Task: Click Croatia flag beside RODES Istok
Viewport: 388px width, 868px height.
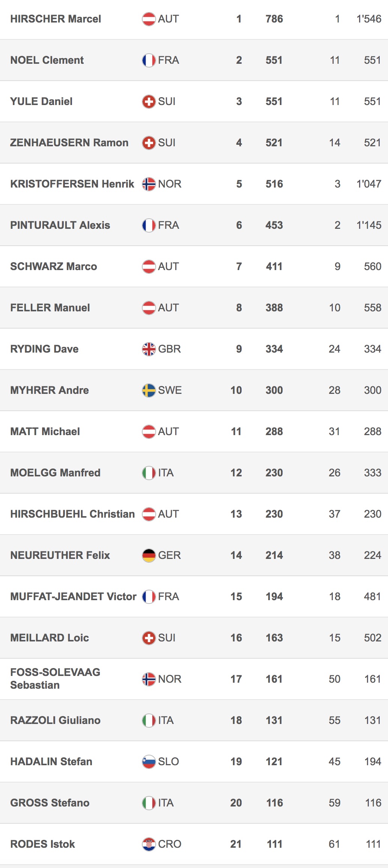Action: [x=149, y=844]
